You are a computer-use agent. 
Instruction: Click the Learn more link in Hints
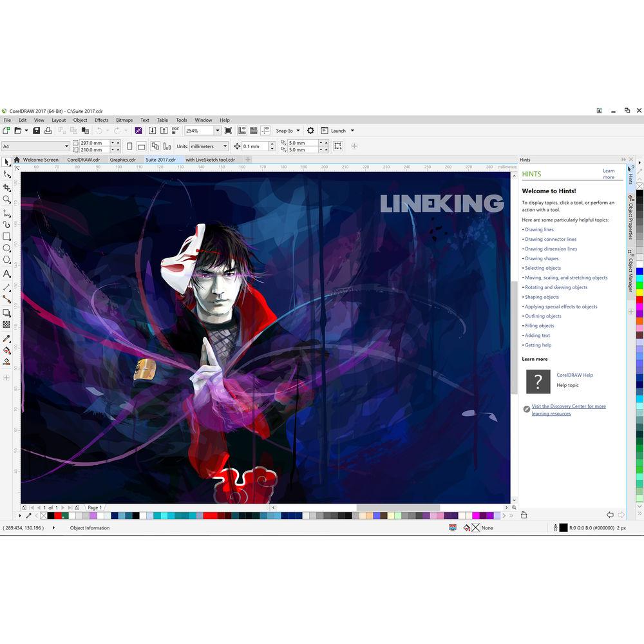[x=609, y=173]
